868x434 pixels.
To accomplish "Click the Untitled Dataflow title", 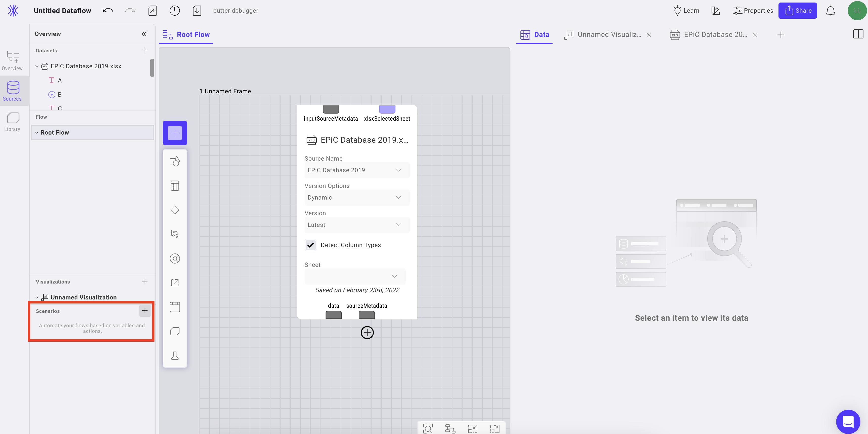I will [x=62, y=10].
